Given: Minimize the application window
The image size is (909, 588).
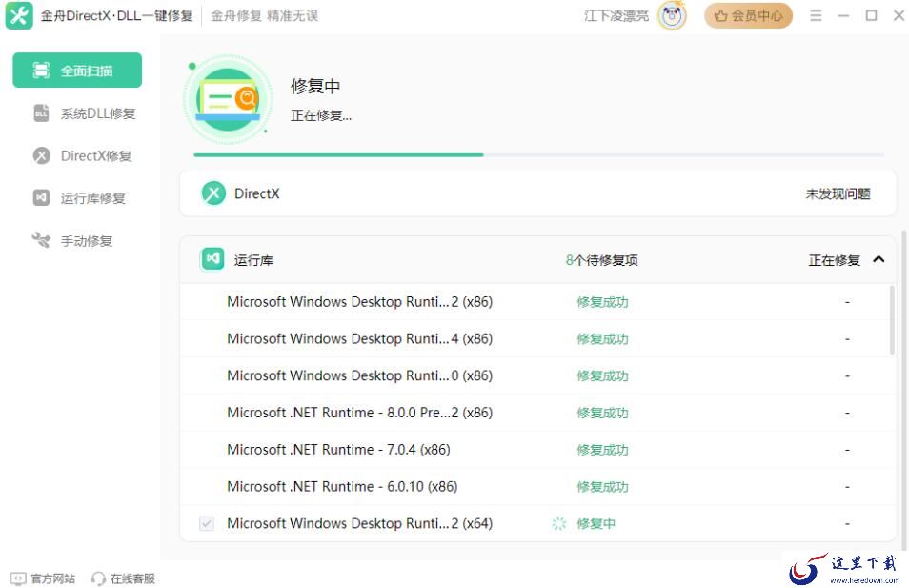Looking at the screenshot, I should coord(843,15).
